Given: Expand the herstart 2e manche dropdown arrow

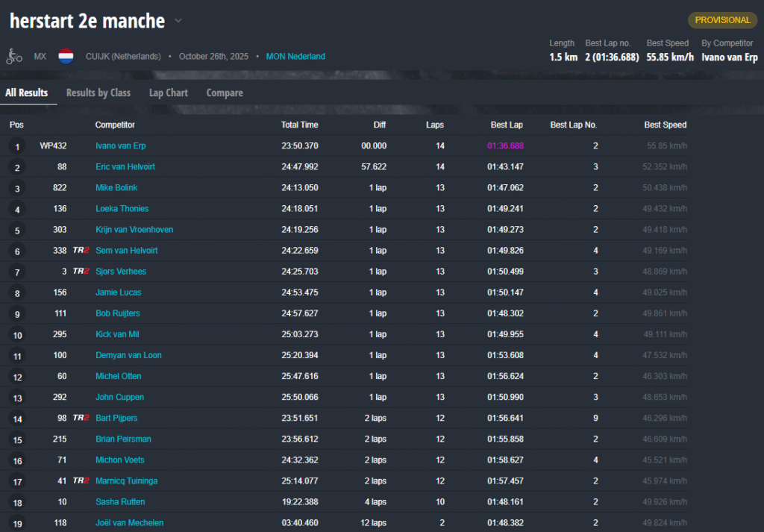Looking at the screenshot, I should click(178, 21).
